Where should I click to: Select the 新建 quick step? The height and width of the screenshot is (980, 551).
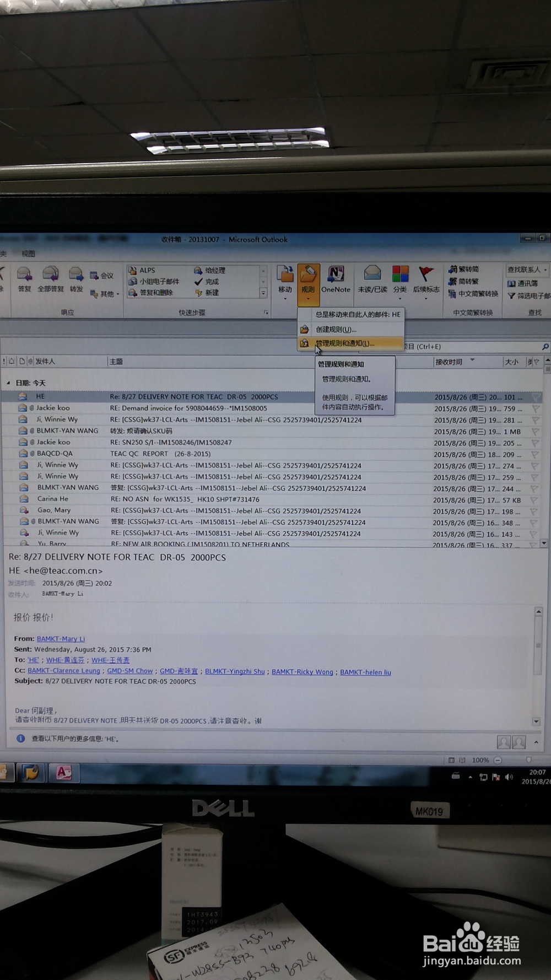click(x=207, y=293)
